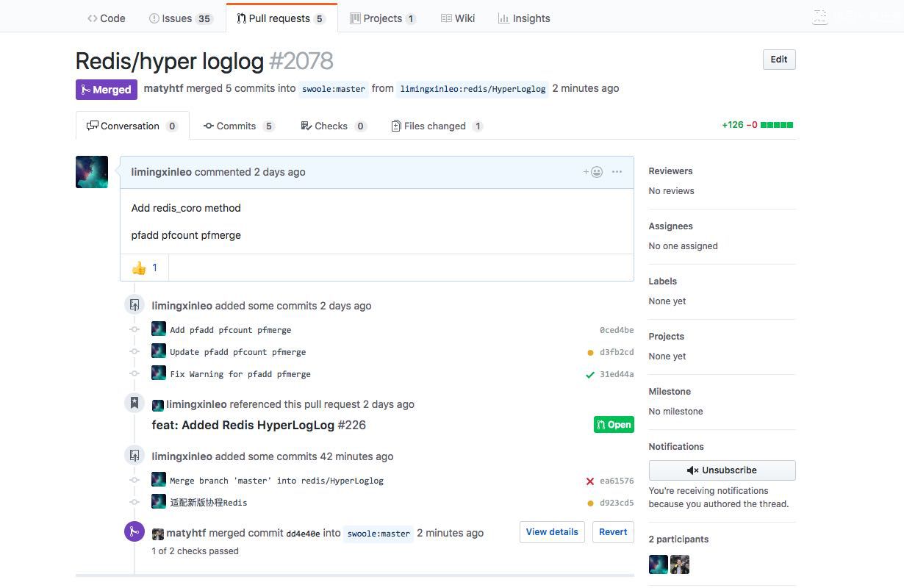This screenshot has height=588, width=904.
Task: Open limingxinleo link in comment header
Action: [162, 172]
